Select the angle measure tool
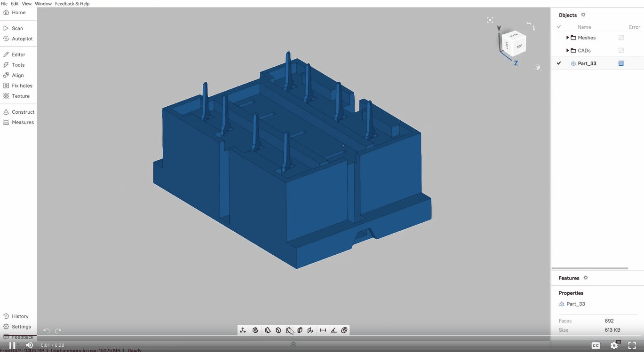 point(334,330)
